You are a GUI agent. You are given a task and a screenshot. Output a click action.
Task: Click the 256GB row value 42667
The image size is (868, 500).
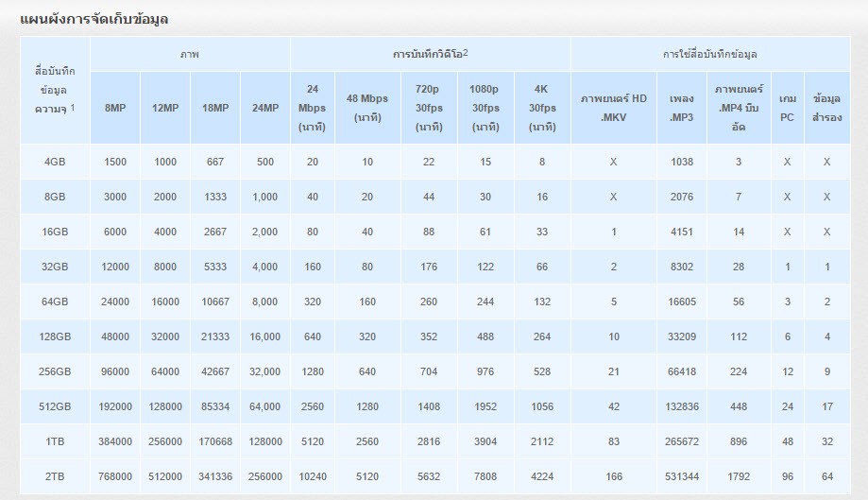(x=215, y=371)
